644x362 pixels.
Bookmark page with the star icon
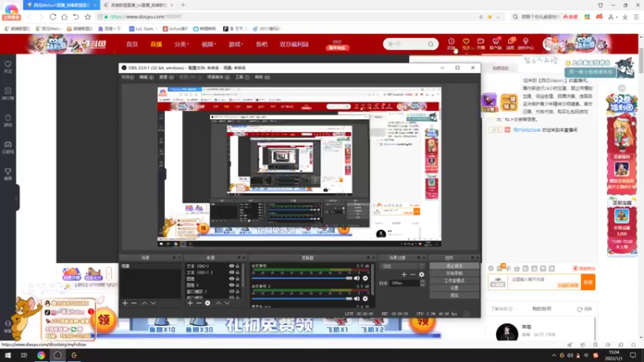click(88, 17)
